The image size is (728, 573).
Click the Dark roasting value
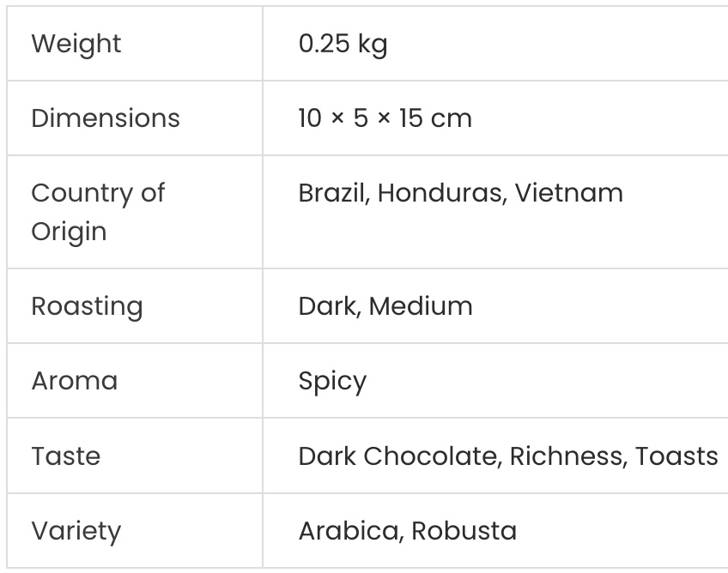click(328, 306)
